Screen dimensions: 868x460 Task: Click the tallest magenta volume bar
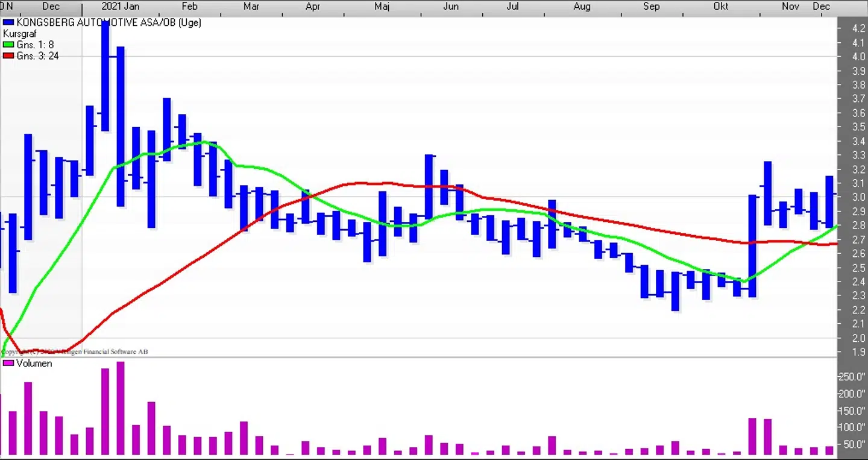point(121,408)
